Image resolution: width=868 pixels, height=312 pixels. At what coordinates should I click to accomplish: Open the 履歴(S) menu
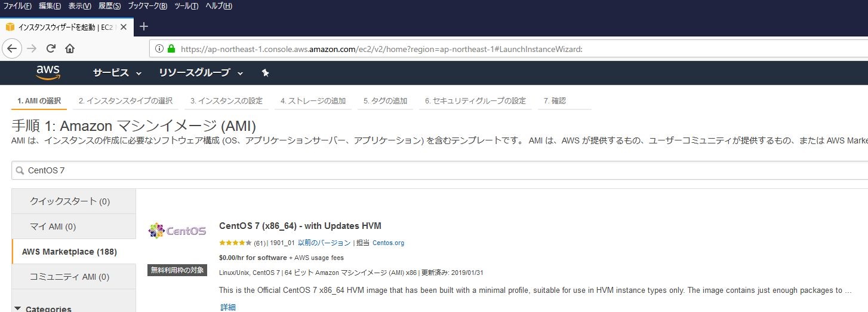[109, 6]
